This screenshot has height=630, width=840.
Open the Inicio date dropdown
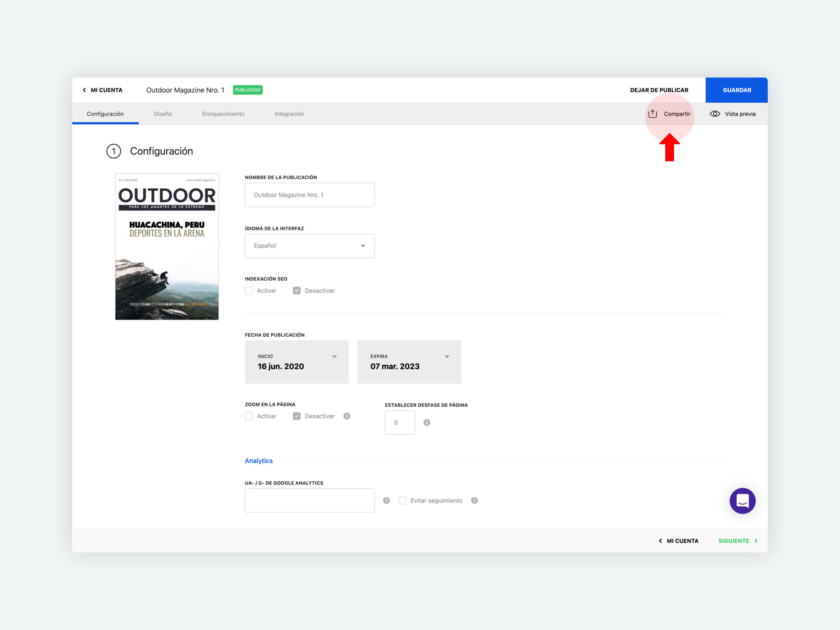(x=297, y=362)
